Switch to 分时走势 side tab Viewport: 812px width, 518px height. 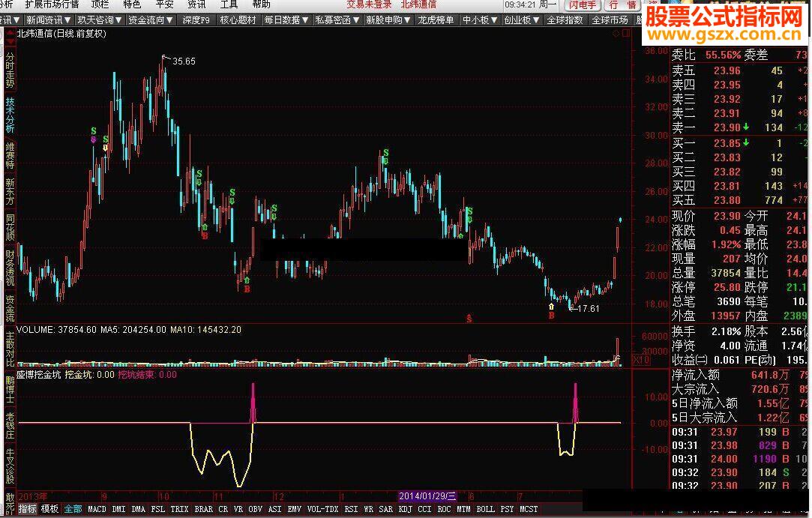(x=10, y=70)
